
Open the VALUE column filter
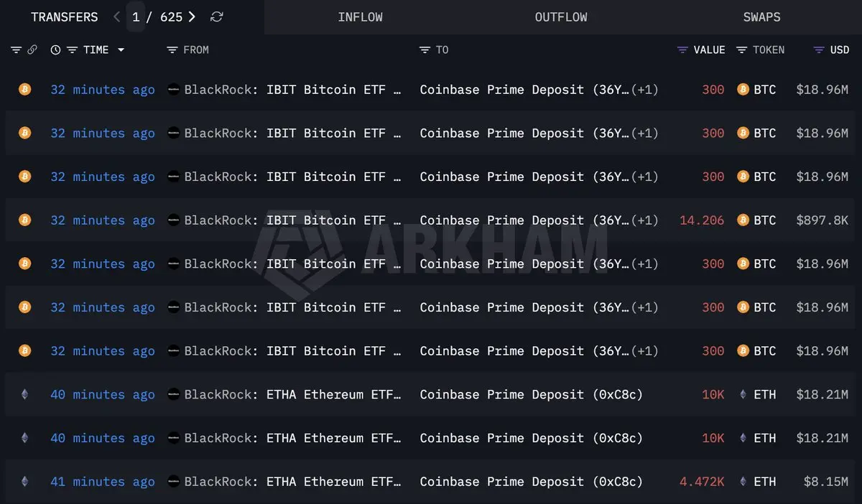682,50
